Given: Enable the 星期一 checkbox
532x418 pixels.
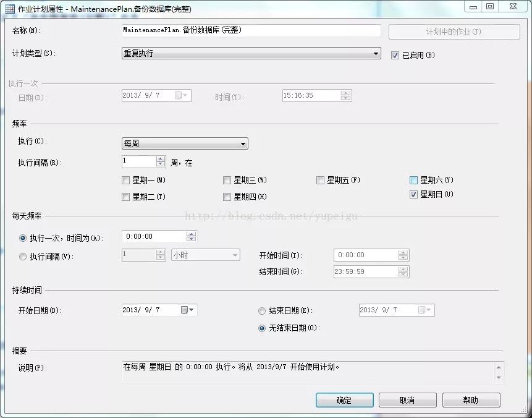Looking at the screenshot, I should tap(126, 181).
